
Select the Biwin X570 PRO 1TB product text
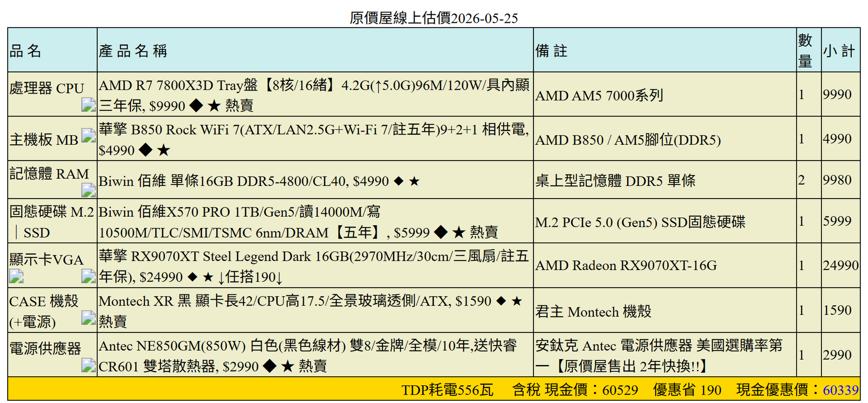coord(298,222)
